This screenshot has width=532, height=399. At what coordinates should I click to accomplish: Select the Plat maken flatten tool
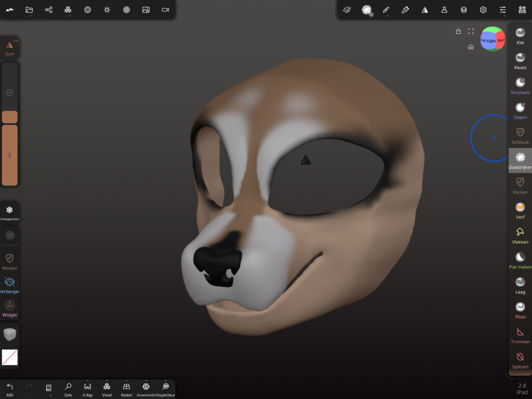click(x=520, y=260)
